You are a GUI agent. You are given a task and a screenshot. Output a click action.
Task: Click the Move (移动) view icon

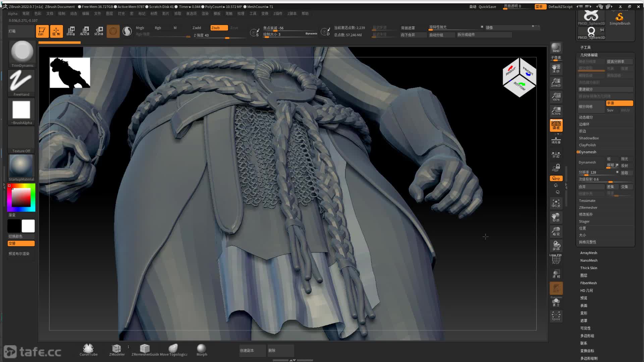click(x=556, y=217)
